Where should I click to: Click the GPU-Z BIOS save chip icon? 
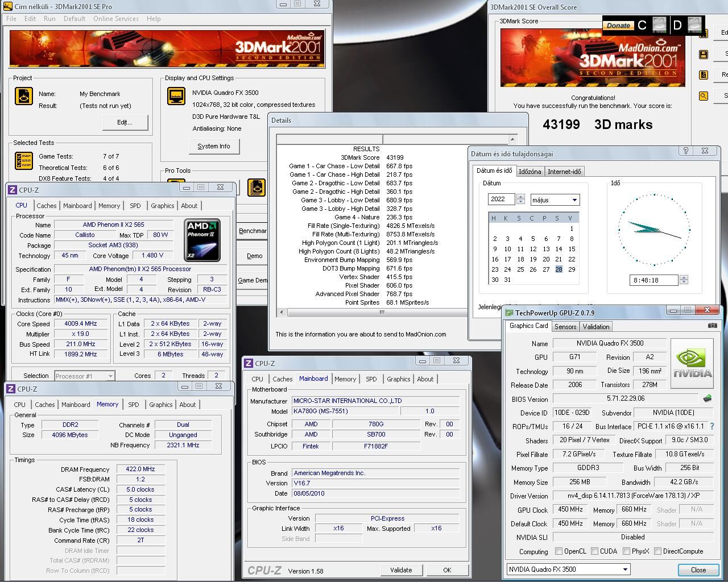(x=708, y=398)
